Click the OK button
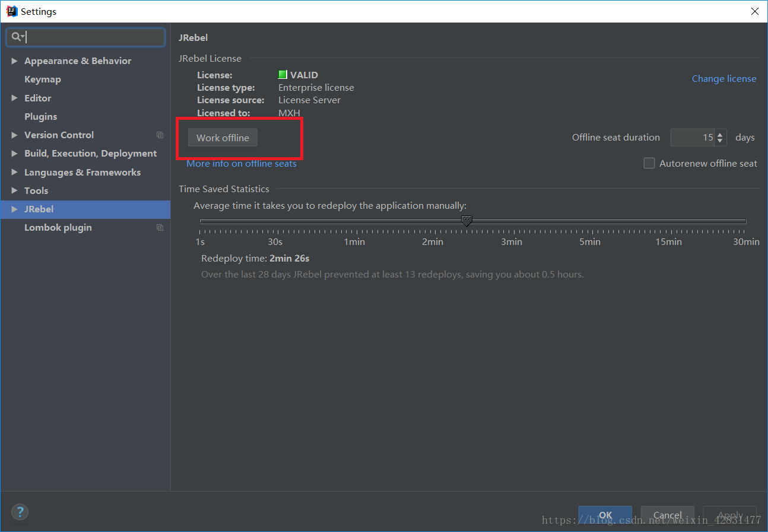Viewport: 768px width, 532px height. (605, 515)
